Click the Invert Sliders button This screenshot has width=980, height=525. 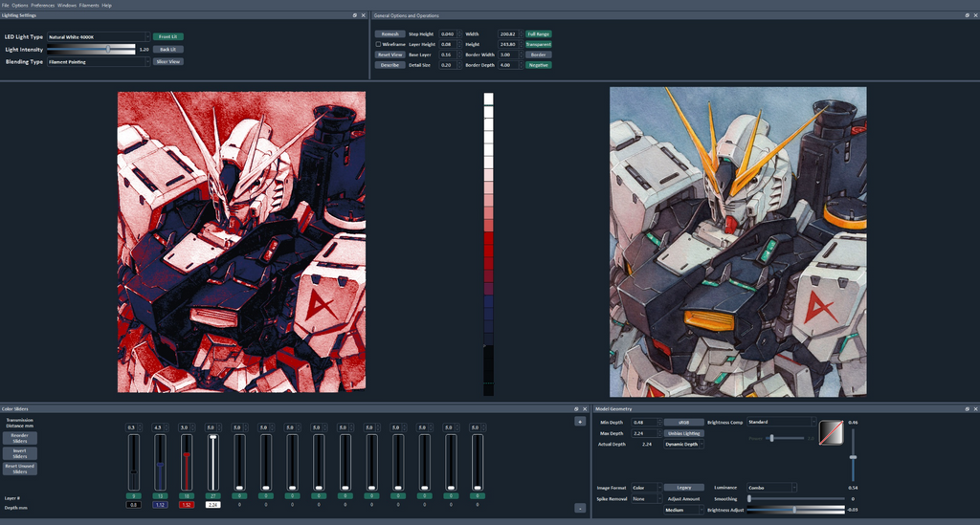click(20, 454)
